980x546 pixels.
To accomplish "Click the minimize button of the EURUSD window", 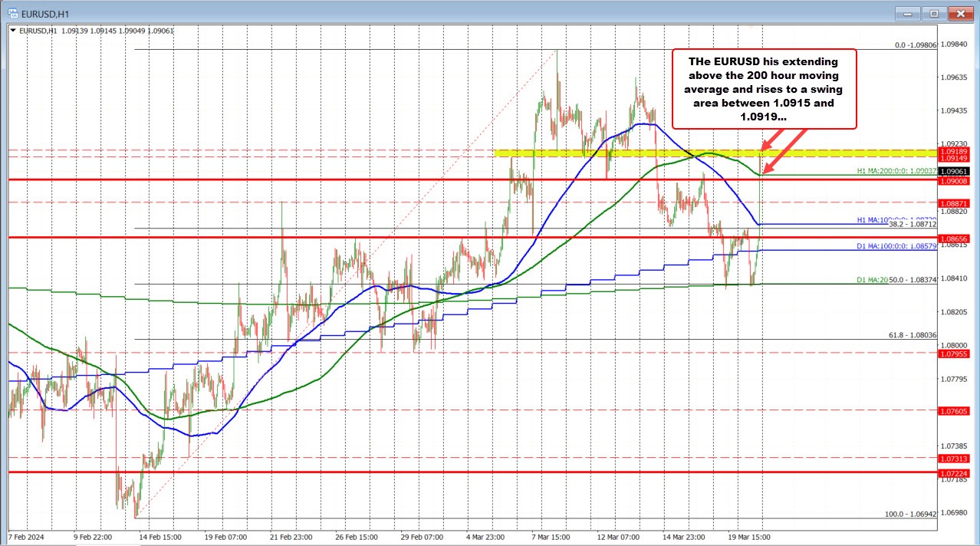I will coord(908,13).
